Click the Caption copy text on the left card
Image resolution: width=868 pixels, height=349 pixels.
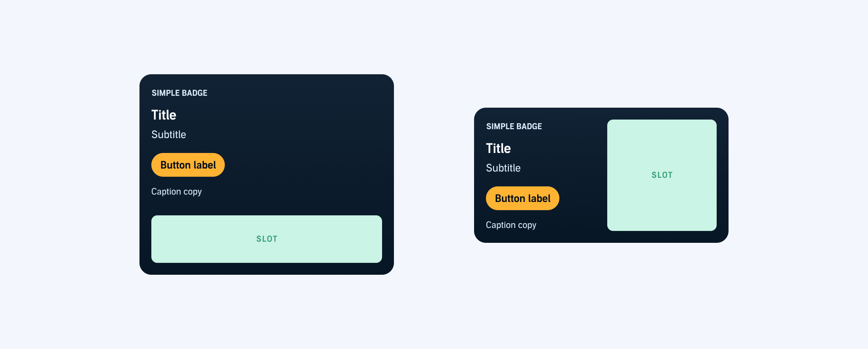tap(177, 191)
